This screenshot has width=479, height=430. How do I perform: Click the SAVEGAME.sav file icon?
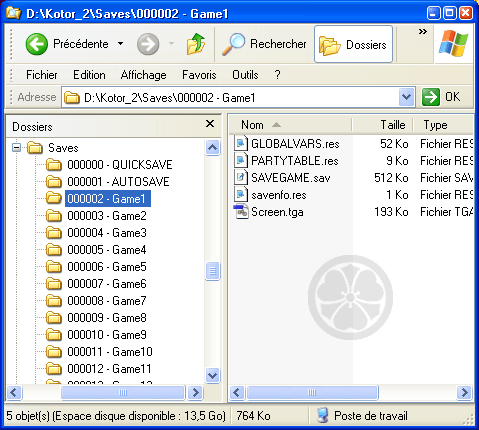241,177
